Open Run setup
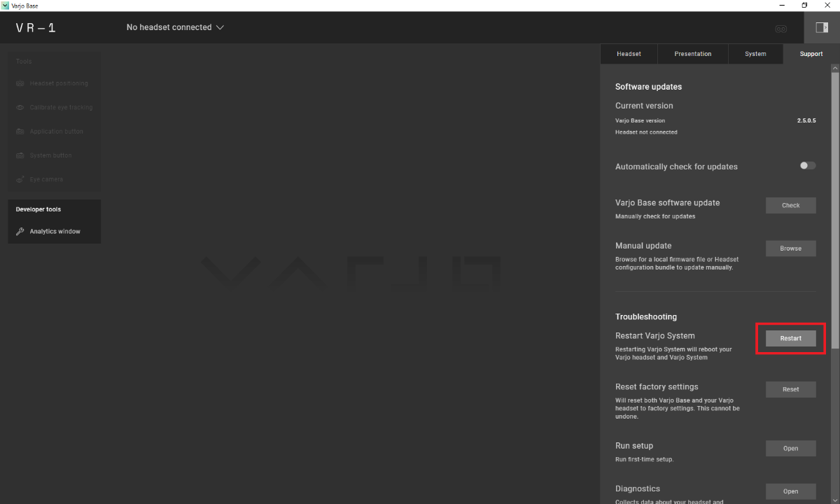 click(x=790, y=449)
